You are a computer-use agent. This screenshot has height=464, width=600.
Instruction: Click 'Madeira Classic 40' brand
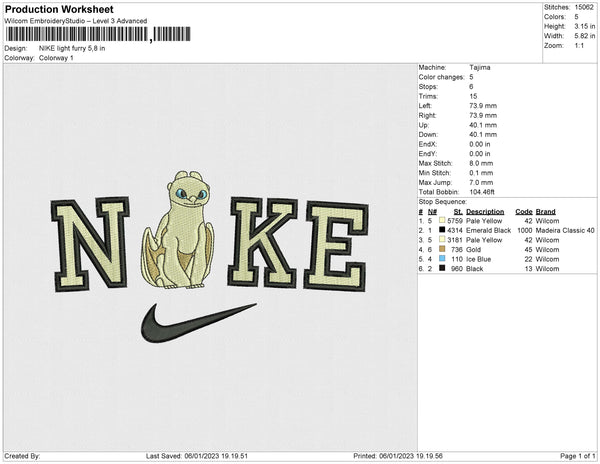tap(565, 230)
